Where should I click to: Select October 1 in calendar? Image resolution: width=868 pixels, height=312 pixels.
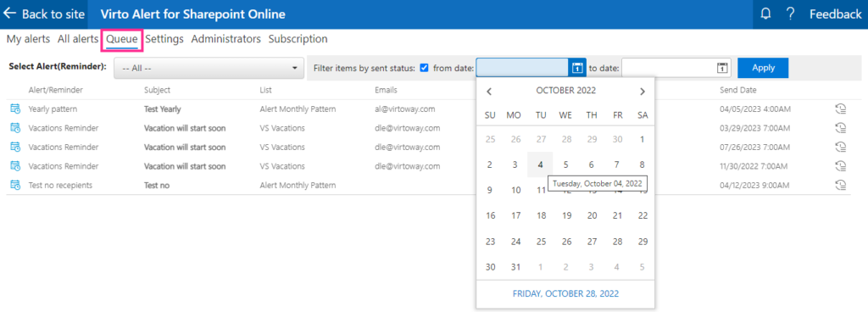click(643, 139)
